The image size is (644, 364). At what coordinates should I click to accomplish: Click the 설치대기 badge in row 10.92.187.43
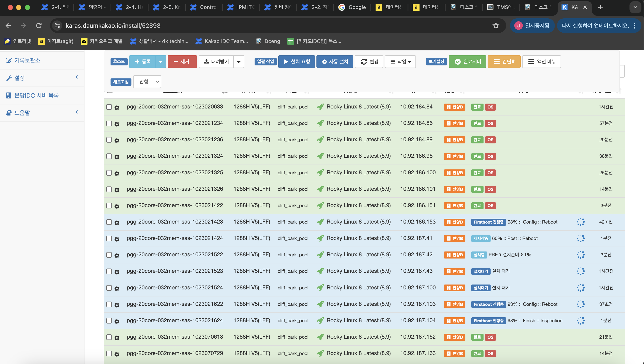(481, 271)
